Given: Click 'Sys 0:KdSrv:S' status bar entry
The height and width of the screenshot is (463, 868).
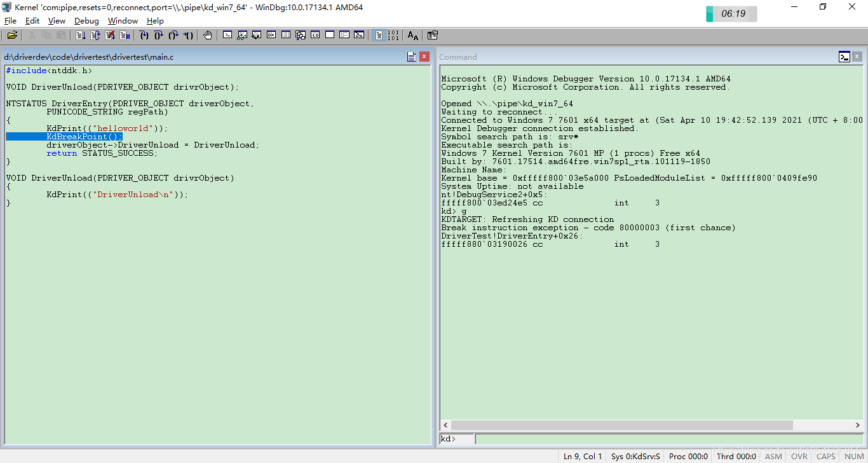Looking at the screenshot, I should click(635, 457).
